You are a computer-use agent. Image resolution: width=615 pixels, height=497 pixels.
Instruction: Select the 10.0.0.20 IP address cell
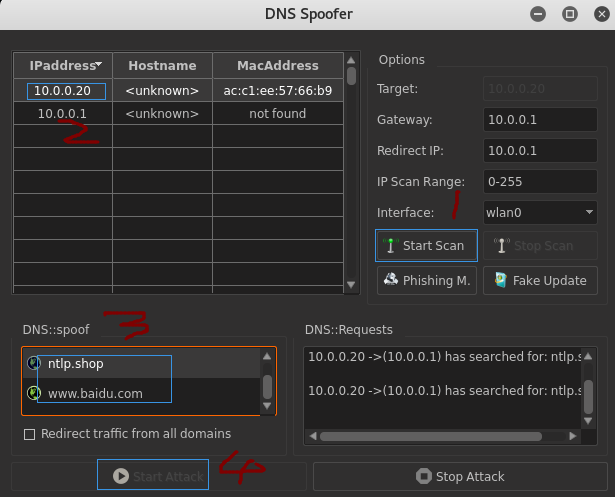click(x=62, y=90)
